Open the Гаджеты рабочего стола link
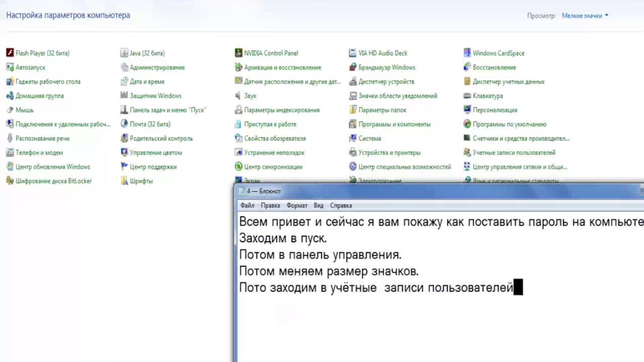 point(48,81)
